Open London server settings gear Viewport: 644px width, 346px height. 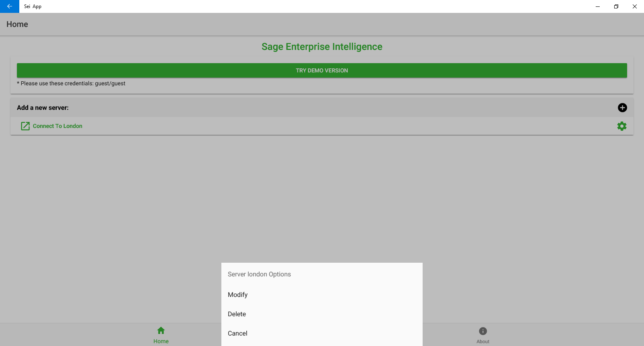click(x=622, y=126)
